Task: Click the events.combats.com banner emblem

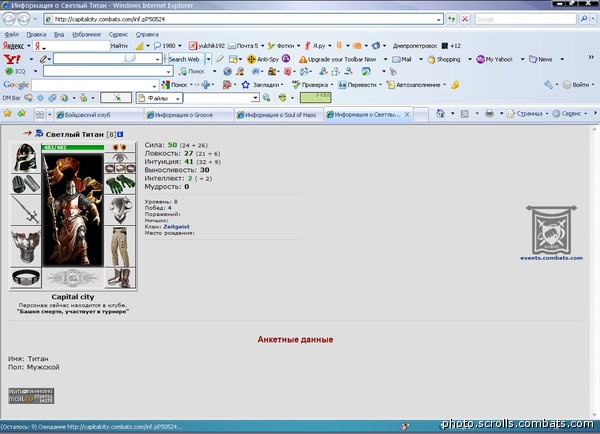Action: click(551, 229)
